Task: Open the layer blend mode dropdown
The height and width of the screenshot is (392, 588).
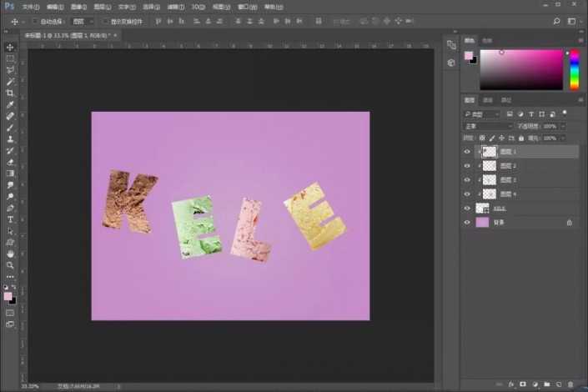Action: [x=488, y=126]
